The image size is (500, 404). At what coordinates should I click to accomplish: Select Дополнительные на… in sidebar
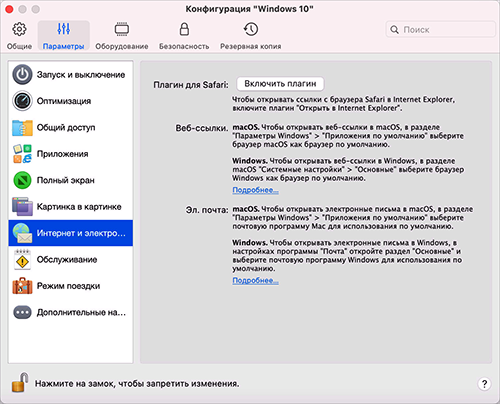click(71, 312)
